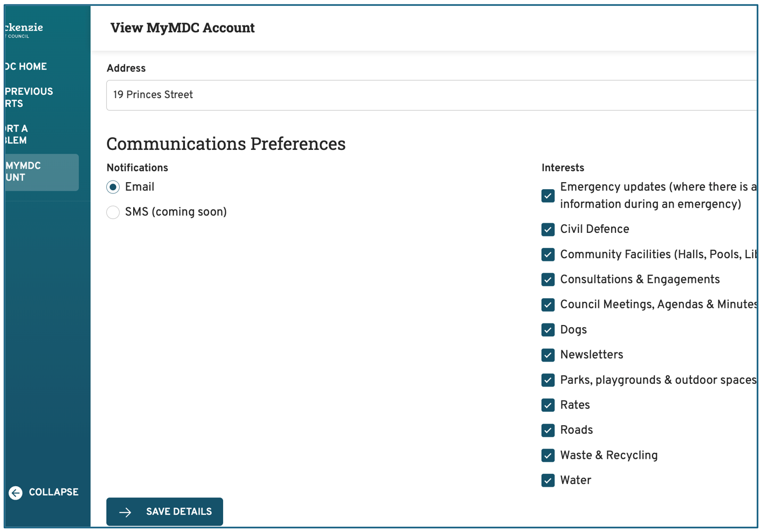Toggle Consultations & Engagements checkbox
Image resolution: width=762 pixels, height=532 pixels.
coord(548,280)
